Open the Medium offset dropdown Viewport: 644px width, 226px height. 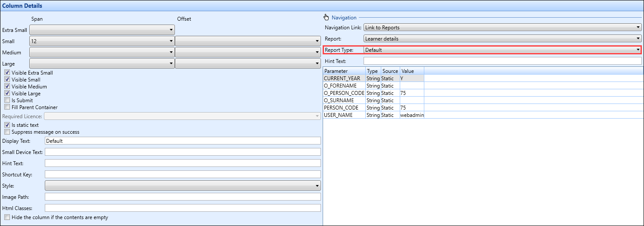(248, 52)
